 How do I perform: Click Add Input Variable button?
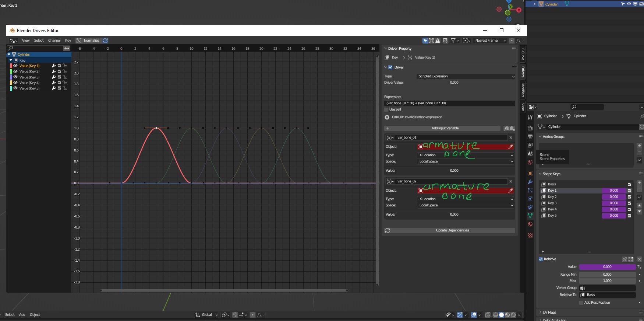(x=442, y=128)
